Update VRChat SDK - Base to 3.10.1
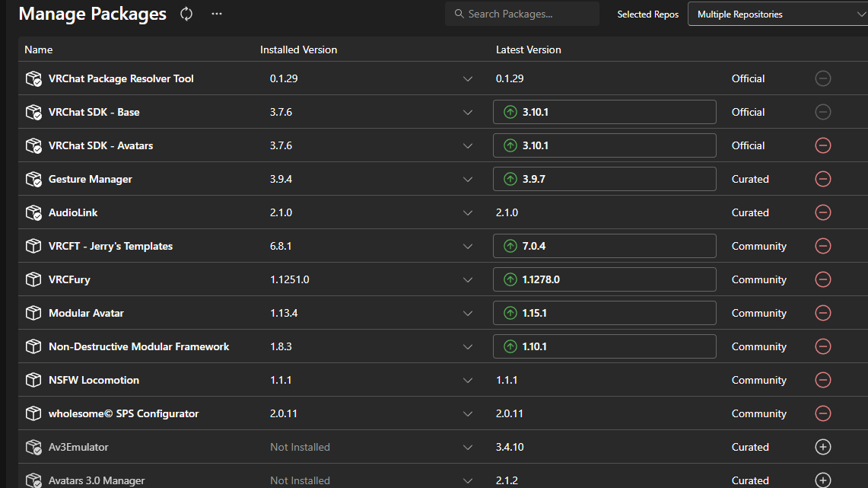The image size is (868, 488). (605, 112)
